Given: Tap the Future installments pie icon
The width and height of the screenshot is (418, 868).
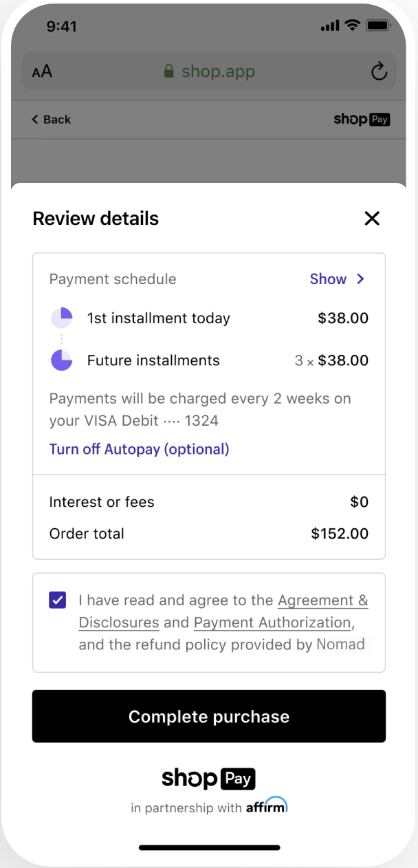Looking at the screenshot, I should (62, 360).
